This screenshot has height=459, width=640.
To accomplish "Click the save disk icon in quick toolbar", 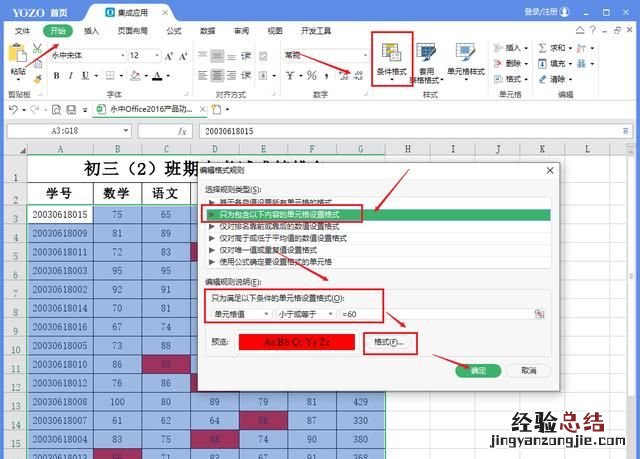I will 71,109.
